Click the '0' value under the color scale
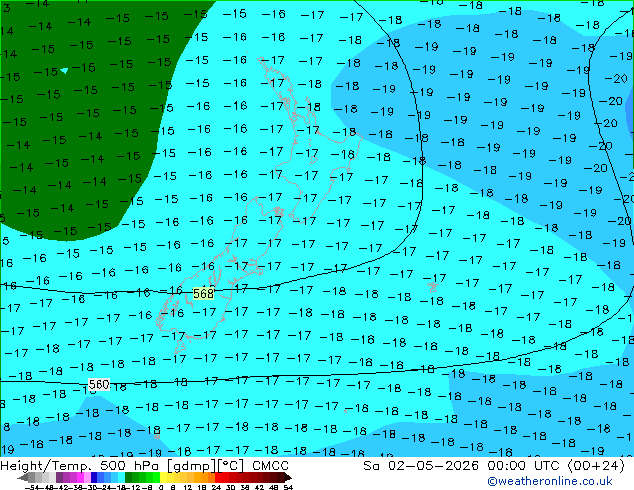This screenshot has height=490, width=634. click(161, 487)
